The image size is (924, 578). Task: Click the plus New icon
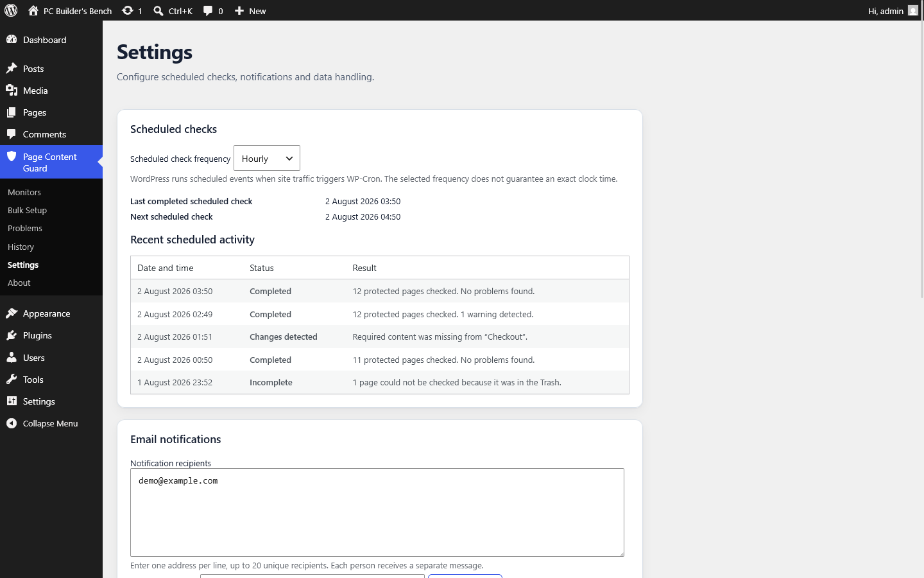(239, 10)
